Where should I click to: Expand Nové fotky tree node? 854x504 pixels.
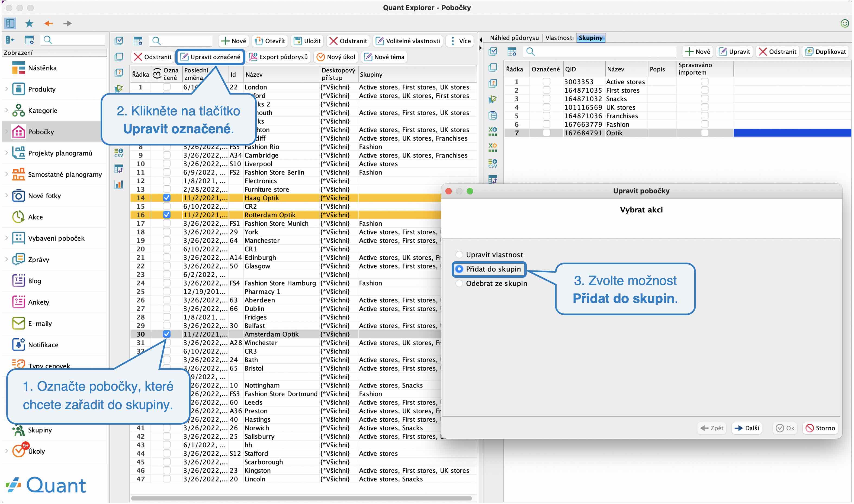pyautogui.click(x=7, y=196)
